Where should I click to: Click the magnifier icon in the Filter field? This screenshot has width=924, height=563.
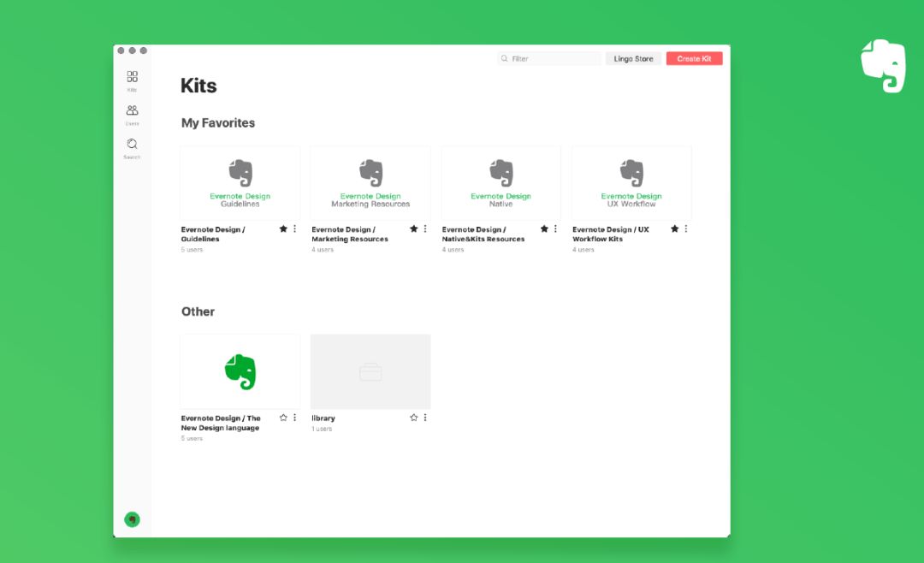tap(505, 58)
